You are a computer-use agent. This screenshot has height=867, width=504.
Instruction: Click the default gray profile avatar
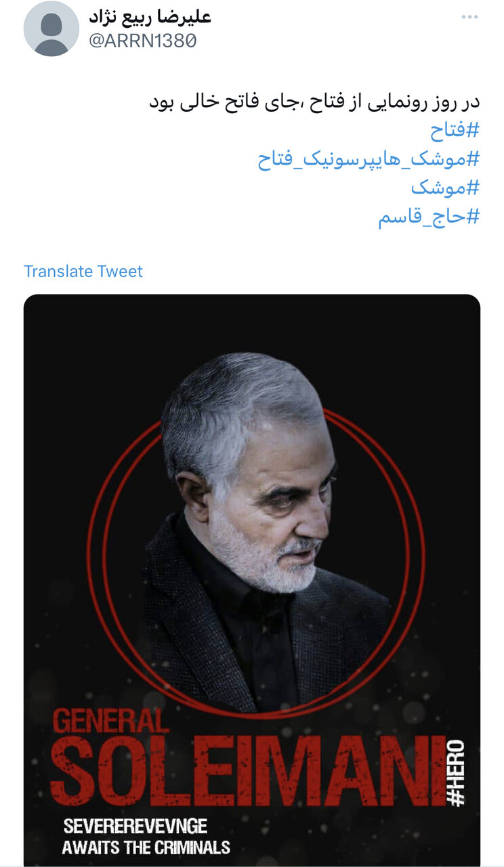(51, 28)
